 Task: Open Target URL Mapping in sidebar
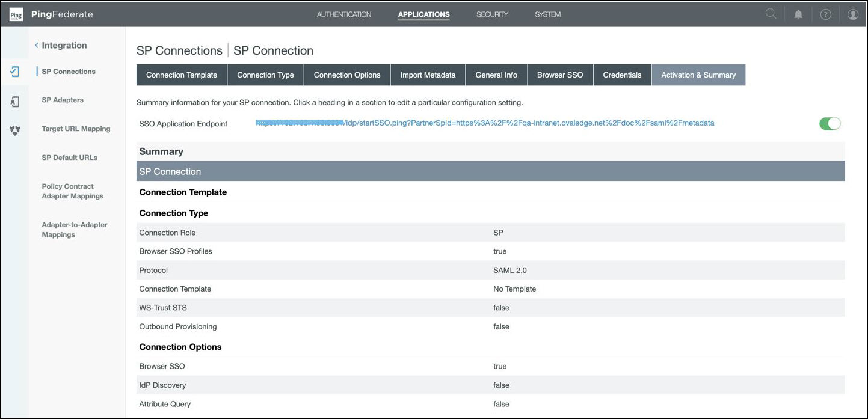click(x=76, y=129)
